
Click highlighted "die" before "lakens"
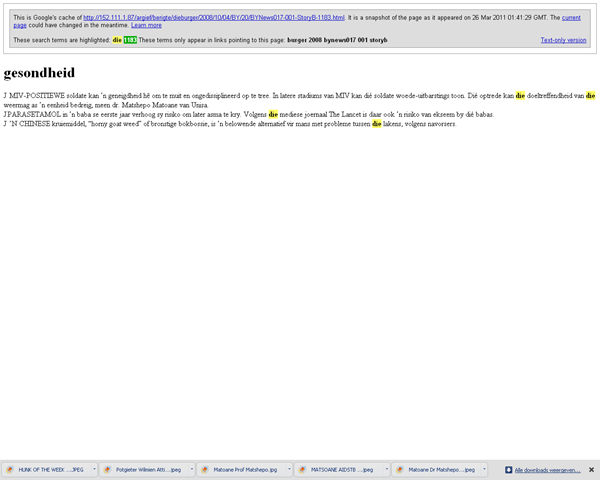tap(377, 124)
